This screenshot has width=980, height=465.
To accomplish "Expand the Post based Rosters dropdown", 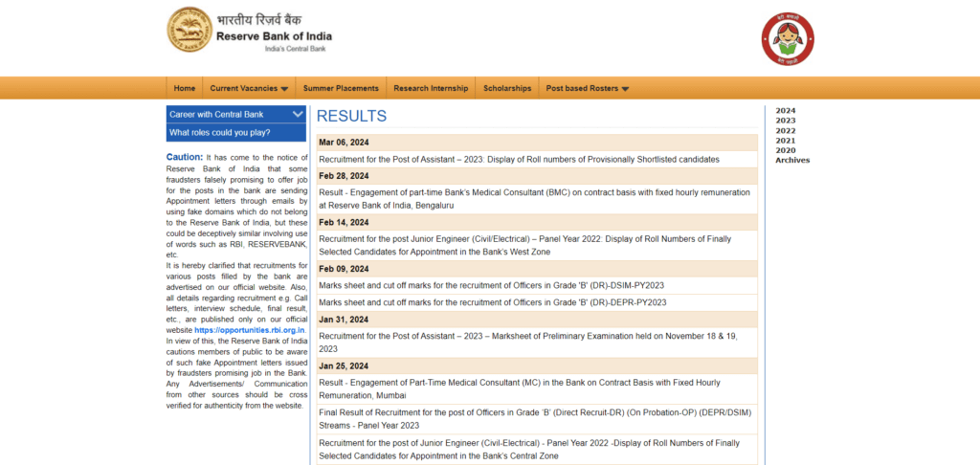I will pos(587,88).
